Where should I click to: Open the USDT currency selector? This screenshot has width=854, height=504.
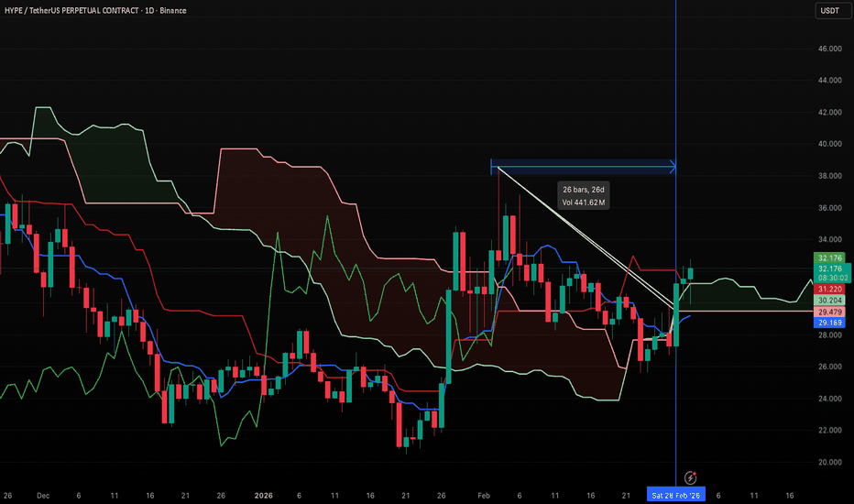(827, 11)
